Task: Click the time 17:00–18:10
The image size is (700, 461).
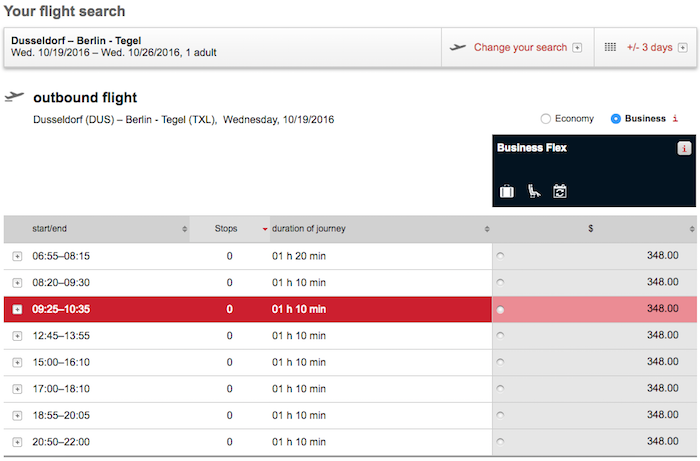Action: point(61,389)
